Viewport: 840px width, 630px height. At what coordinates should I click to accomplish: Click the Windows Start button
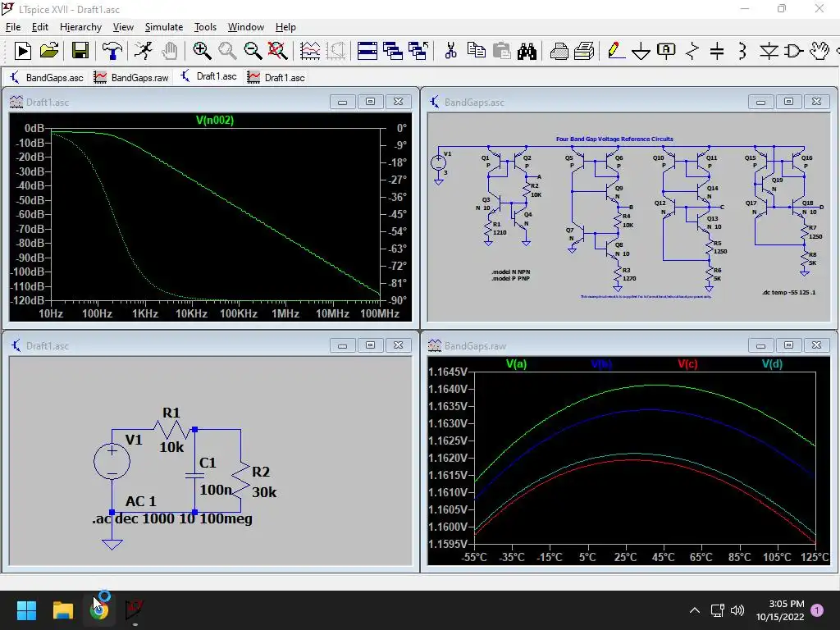pyautogui.click(x=27, y=610)
